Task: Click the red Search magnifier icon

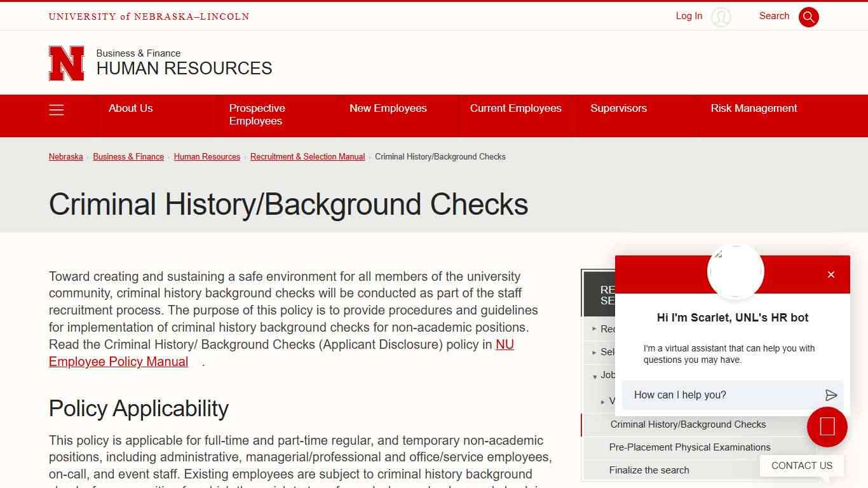Action: [808, 17]
